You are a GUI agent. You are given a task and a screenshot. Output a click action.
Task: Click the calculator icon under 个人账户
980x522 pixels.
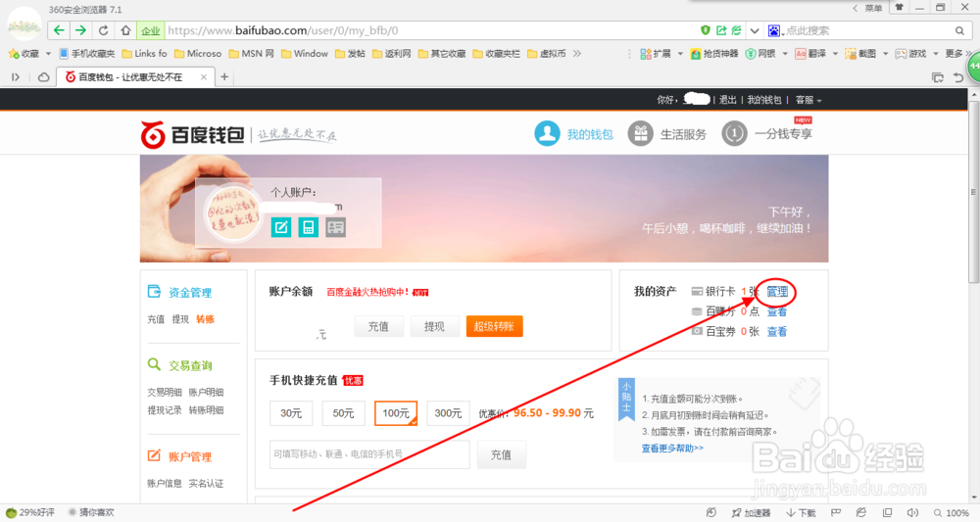[308, 227]
